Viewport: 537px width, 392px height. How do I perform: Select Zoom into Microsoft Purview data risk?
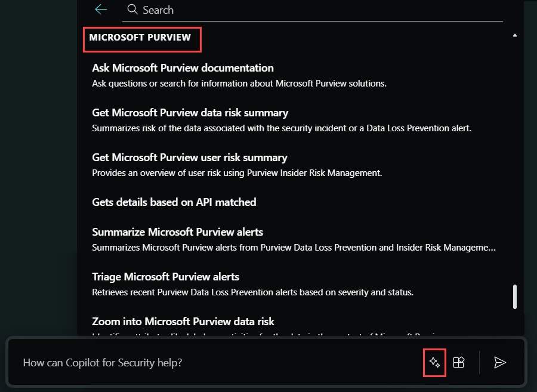tap(183, 322)
